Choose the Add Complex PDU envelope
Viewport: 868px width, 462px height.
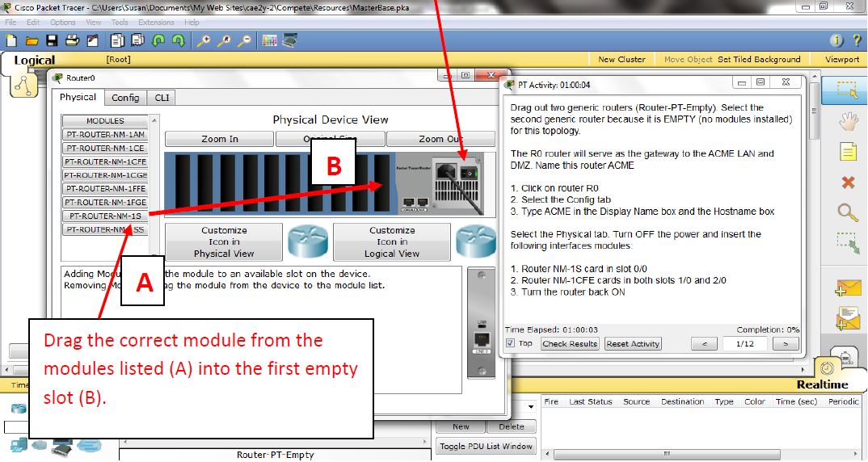(848, 319)
